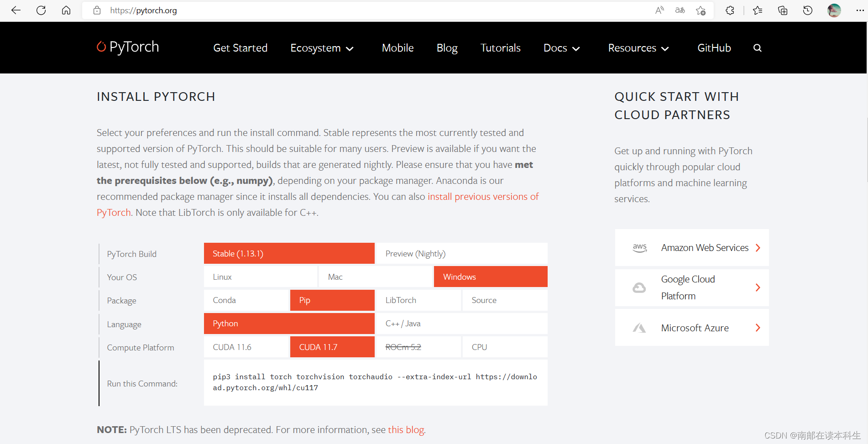Open the browser home page icon

66,10
